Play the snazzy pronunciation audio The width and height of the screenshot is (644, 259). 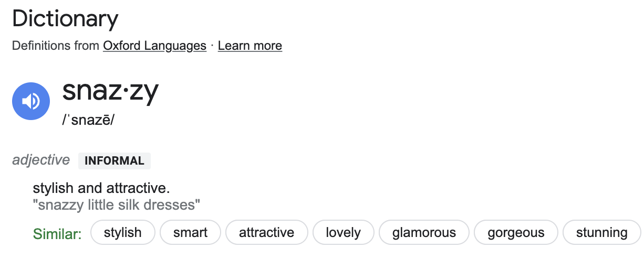coord(31,101)
